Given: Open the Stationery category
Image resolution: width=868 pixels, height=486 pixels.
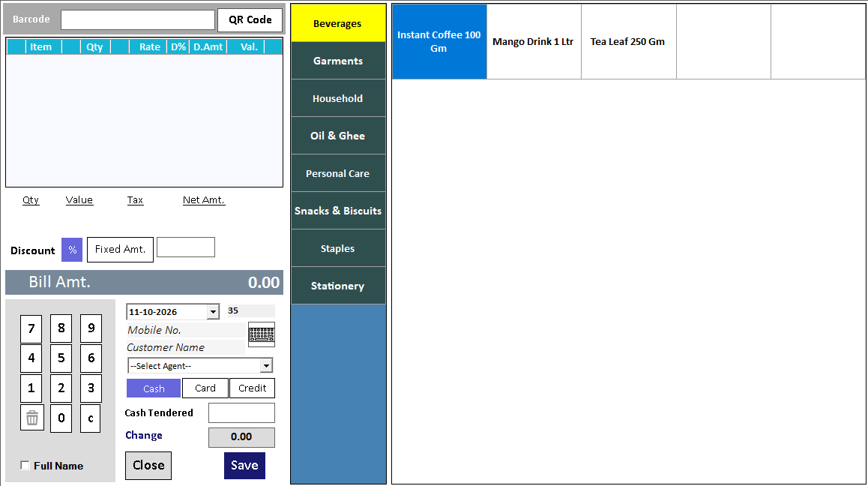Looking at the screenshot, I should point(338,286).
